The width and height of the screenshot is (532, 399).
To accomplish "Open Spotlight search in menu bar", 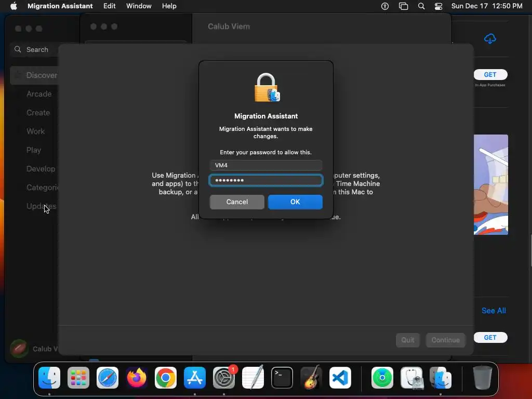I will 421,6.
